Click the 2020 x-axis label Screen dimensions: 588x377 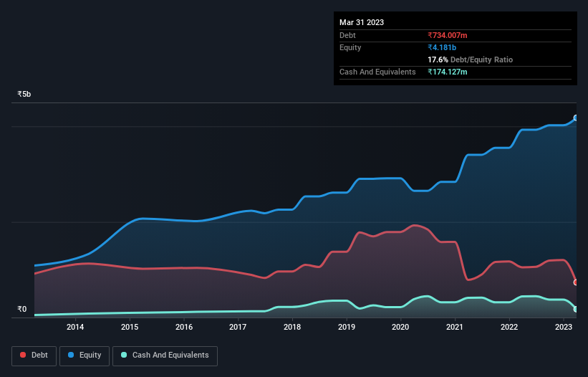point(400,327)
